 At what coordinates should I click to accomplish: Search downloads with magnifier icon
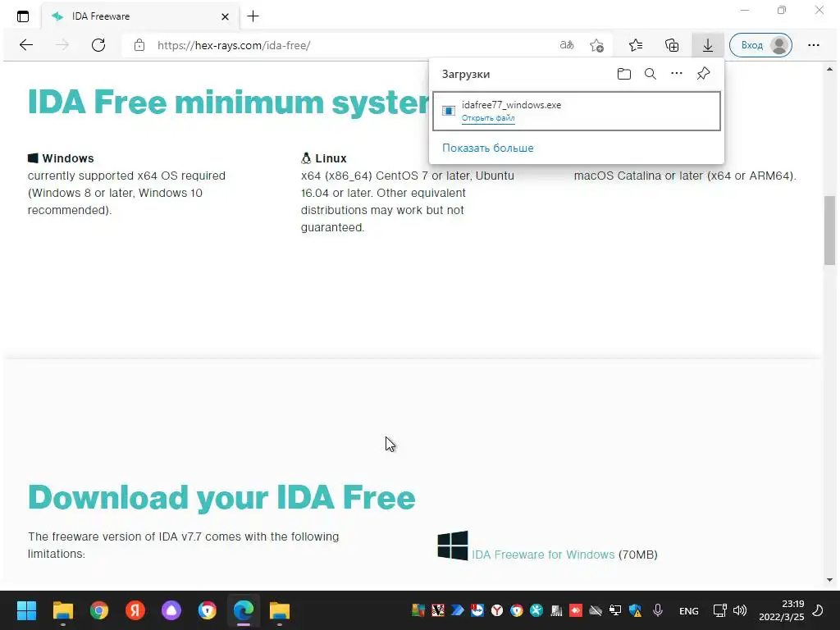click(x=651, y=74)
